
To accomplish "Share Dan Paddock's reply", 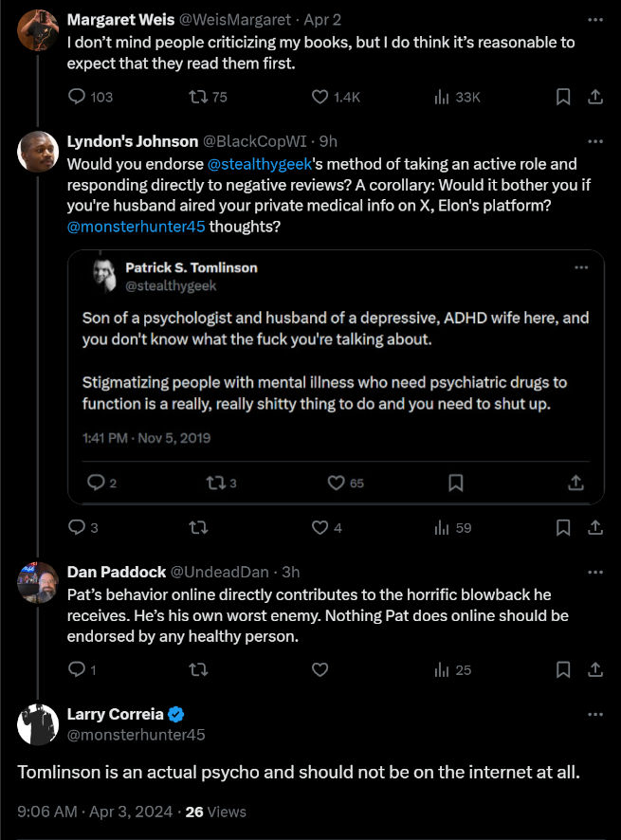I will click(595, 669).
